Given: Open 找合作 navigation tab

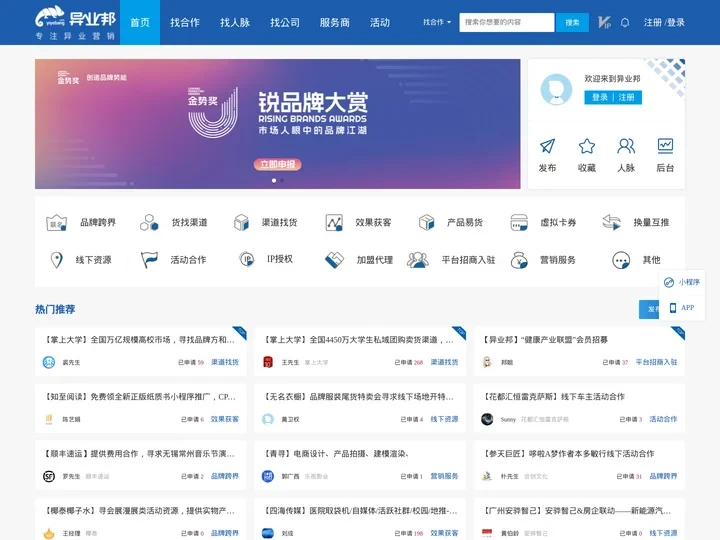Looking at the screenshot, I should (185, 22).
